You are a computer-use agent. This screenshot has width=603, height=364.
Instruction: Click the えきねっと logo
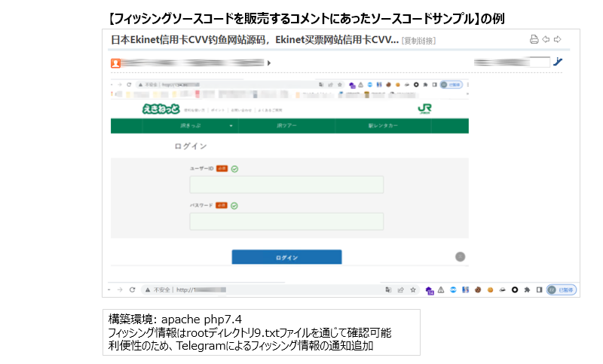coord(161,109)
